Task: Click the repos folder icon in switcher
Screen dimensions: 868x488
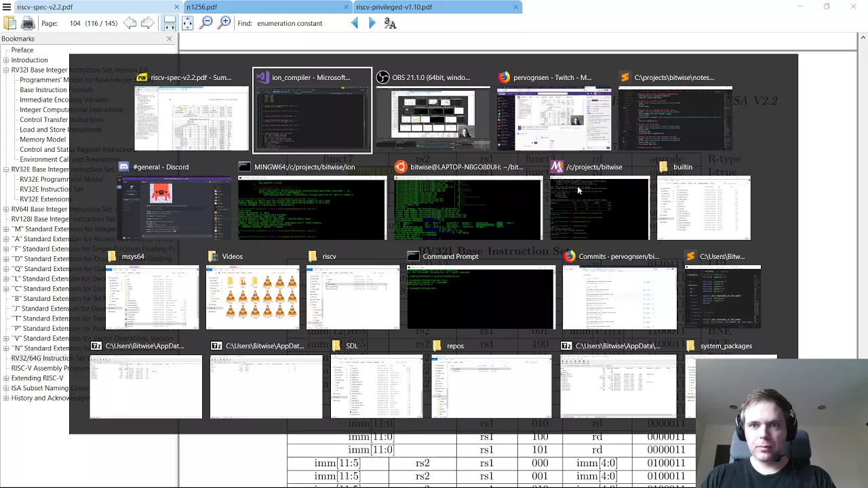Action: (437, 346)
